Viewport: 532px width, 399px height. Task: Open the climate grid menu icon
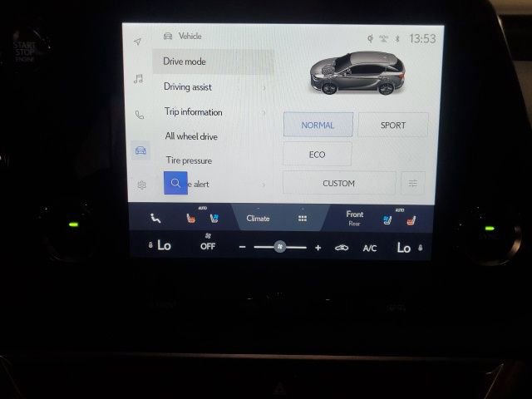tap(303, 219)
